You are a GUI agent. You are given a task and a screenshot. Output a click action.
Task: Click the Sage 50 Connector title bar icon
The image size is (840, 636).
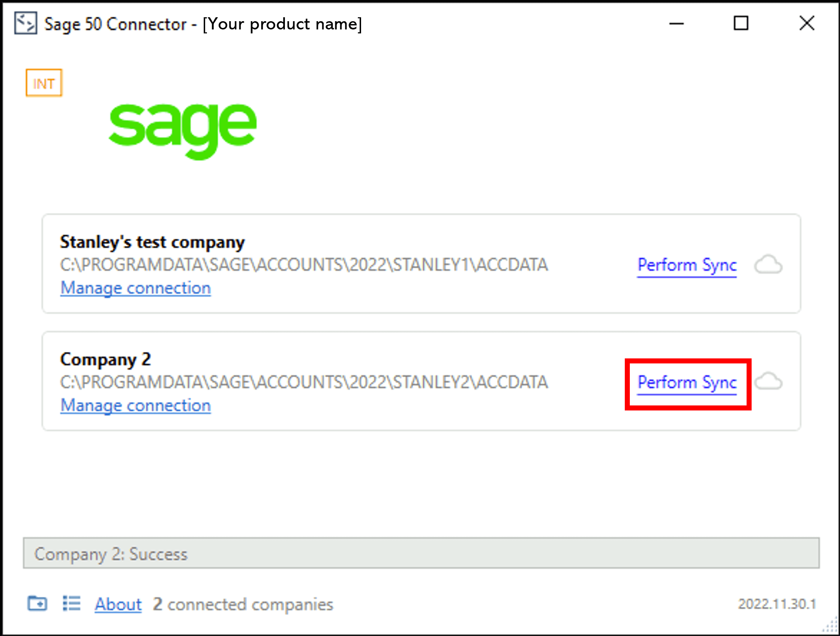26,23
